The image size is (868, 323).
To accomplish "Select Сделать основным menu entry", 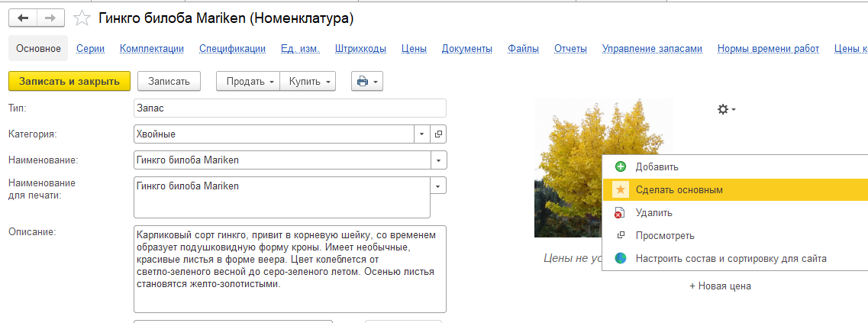I will click(679, 189).
